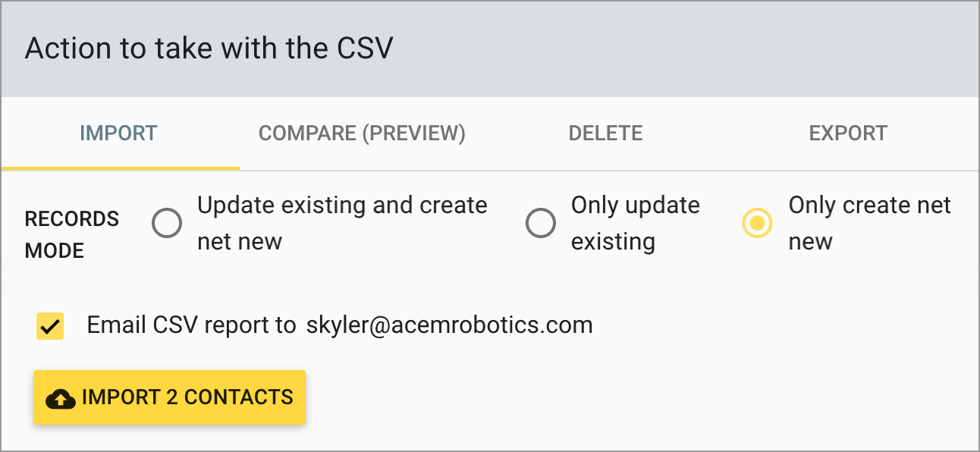
Task: Click the yellow underline beneath the IMPORT tab
Action: coord(121,168)
